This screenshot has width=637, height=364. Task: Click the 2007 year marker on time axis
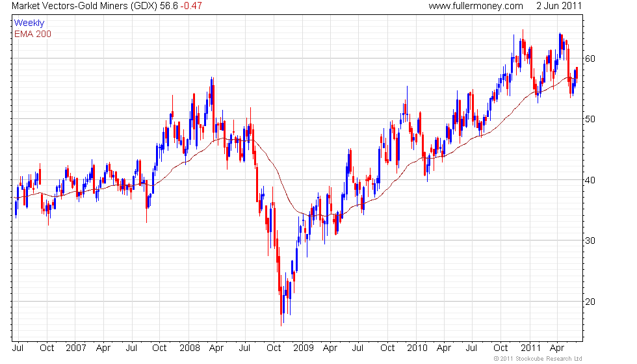tap(76, 348)
